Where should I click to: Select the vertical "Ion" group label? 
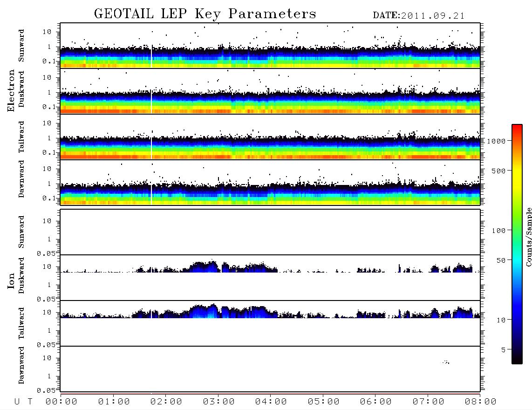click(x=11, y=280)
